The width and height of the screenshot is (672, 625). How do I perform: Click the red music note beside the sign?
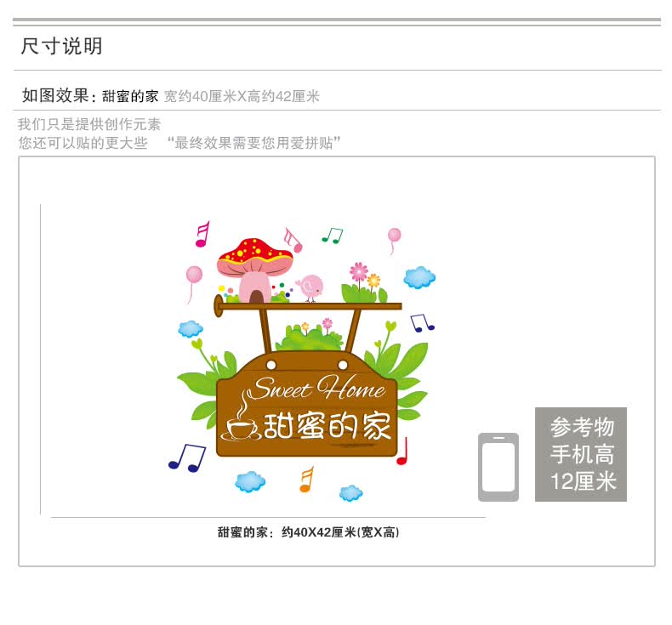click(x=402, y=452)
